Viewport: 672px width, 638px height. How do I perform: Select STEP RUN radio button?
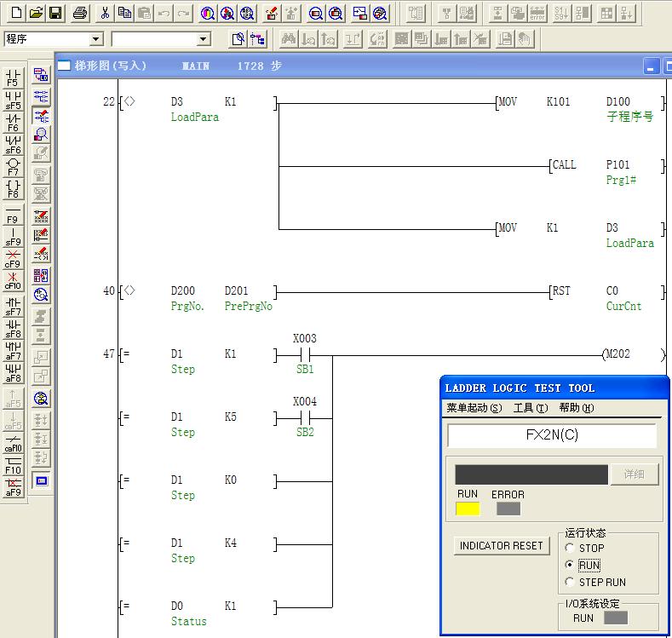click(x=570, y=582)
